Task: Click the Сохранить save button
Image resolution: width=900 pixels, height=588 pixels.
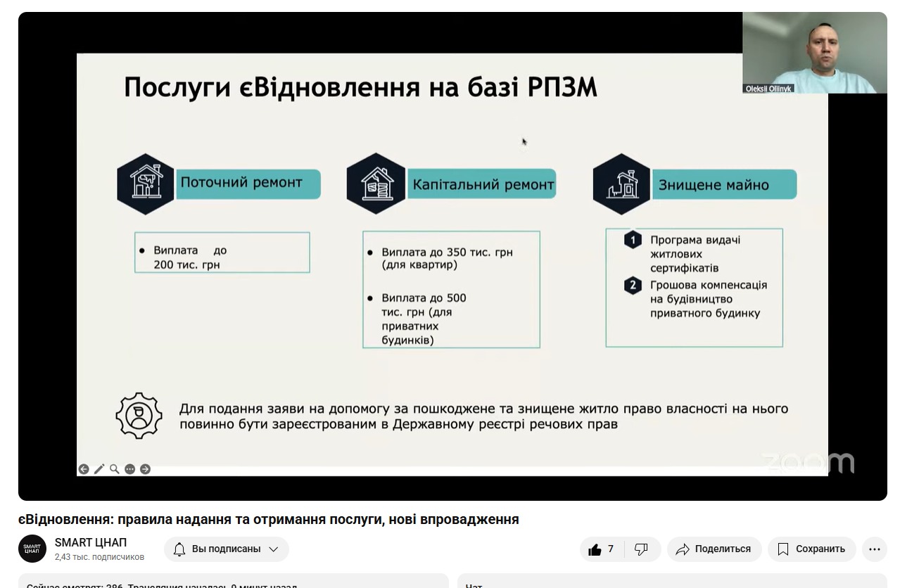Action: (812, 549)
